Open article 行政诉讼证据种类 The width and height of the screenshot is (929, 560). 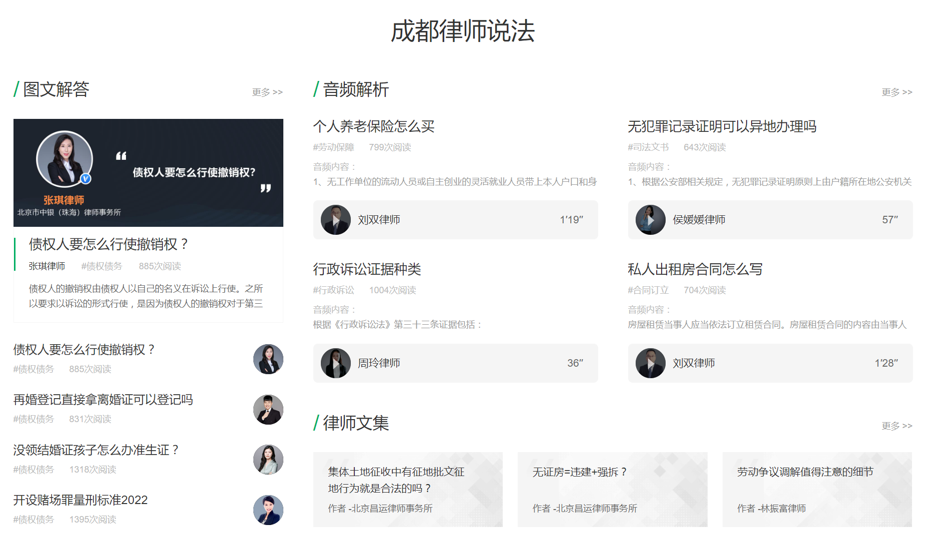pyautogui.click(x=367, y=269)
